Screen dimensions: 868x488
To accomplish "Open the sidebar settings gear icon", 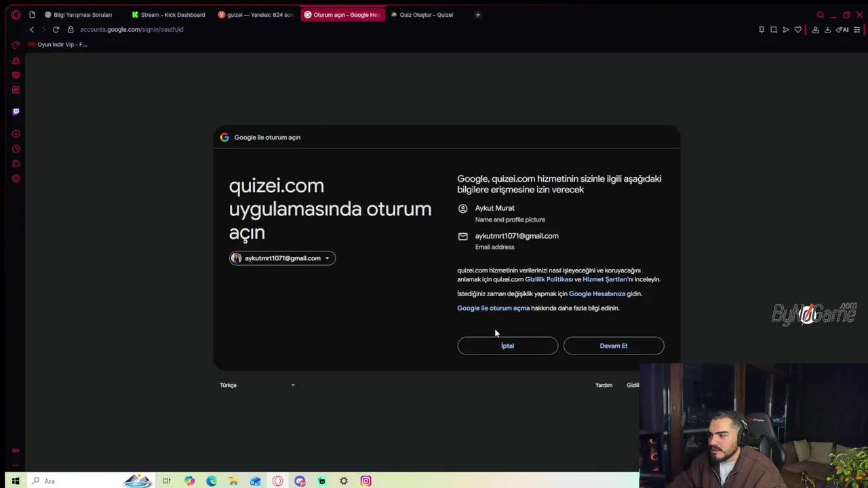I will [x=16, y=179].
